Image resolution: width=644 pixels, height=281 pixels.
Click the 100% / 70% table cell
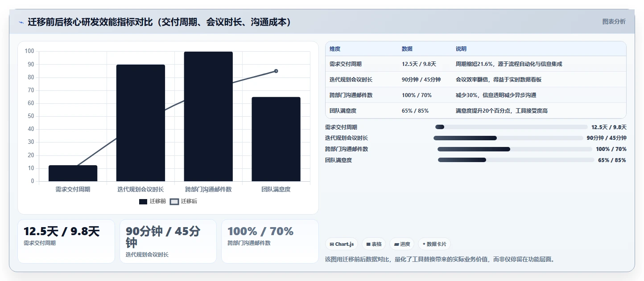(417, 95)
